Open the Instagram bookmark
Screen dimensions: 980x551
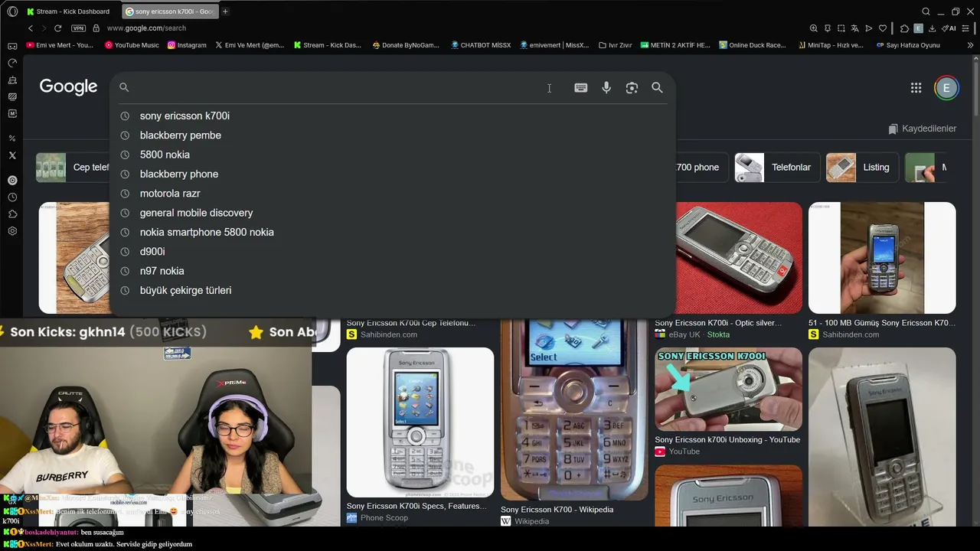click(x=187, y=45)
